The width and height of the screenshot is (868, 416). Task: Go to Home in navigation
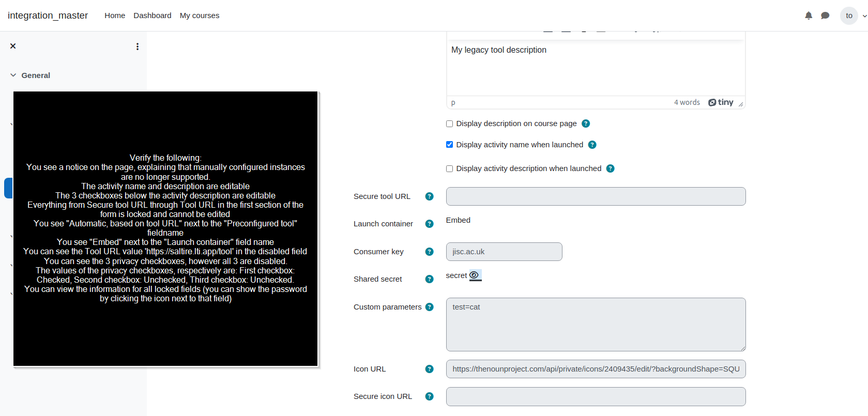pos(115,16)
